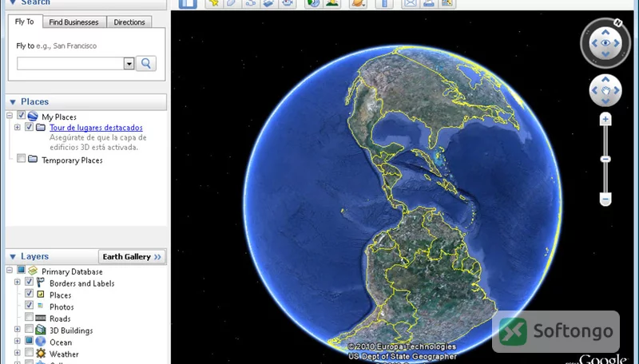Collapse the Primary Database node
Screen dimensions: 639x364
click(x=10, y=271)
